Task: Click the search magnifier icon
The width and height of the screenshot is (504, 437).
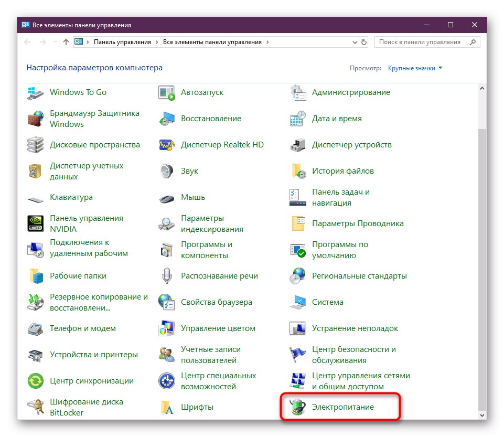Action: (473, 42)
